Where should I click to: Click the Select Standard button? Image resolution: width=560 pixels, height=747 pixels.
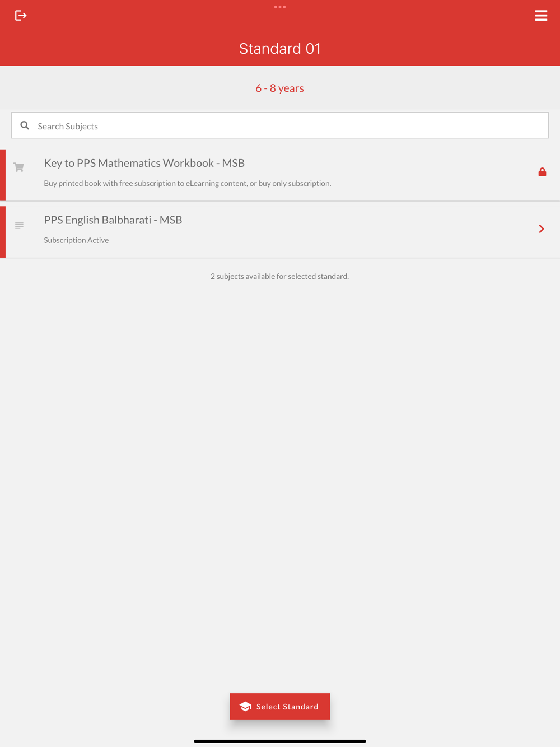pyautogui.click(x=280, y=706)
